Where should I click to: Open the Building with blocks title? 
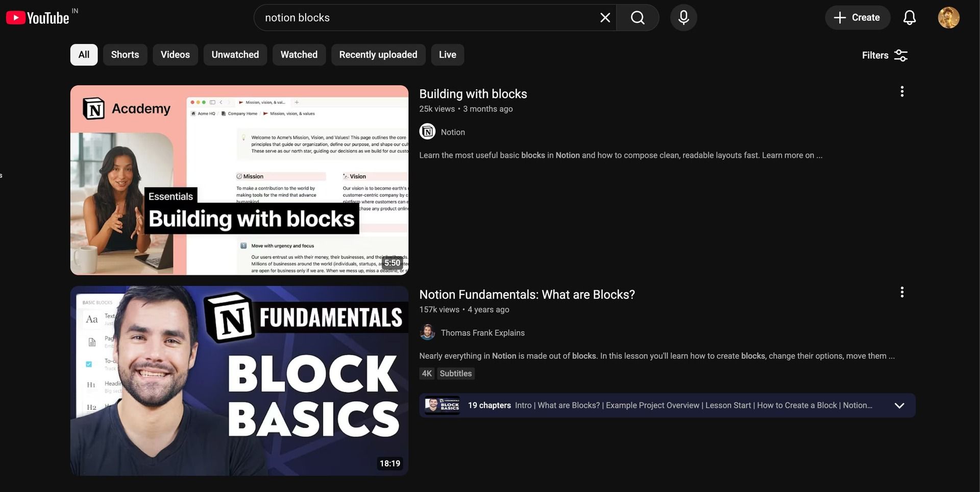point(473,94)
